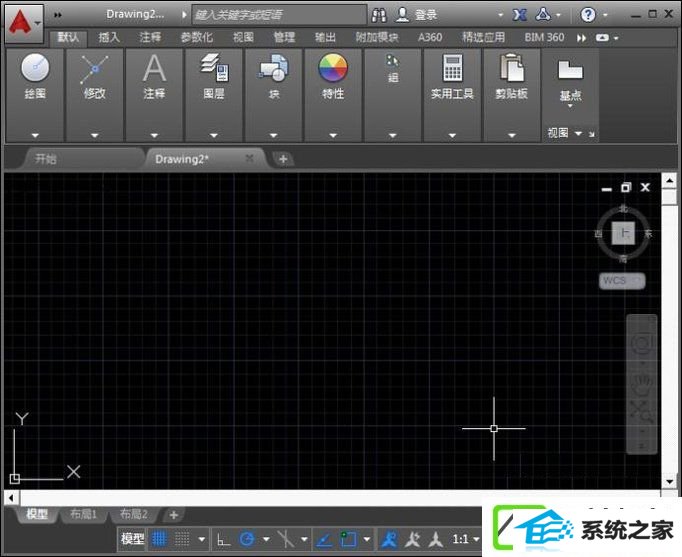Viewport: 682px width, 557px height.
Task: Switch to the 插入 ribbon tab
Action: [109, 38]
